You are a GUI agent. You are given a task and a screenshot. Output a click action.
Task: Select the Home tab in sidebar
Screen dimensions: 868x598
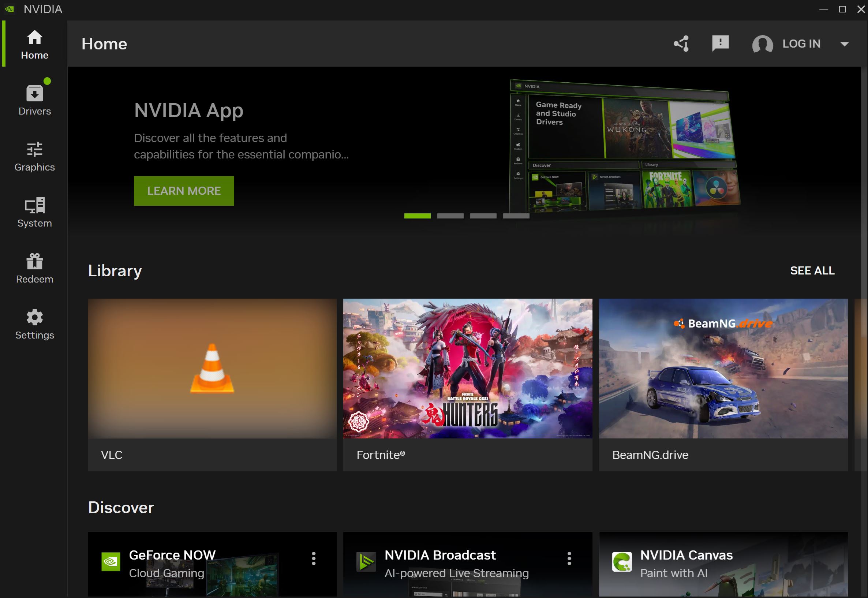[x=34, y=44]
